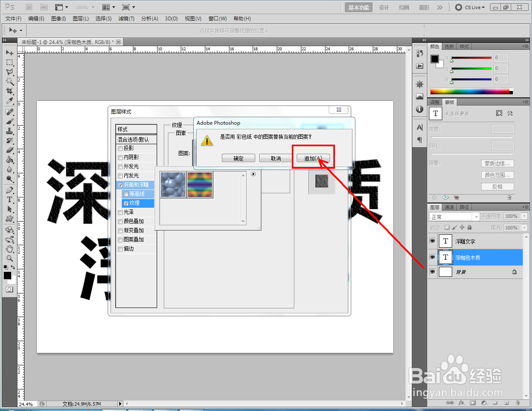The width and height of the screenshot is (532, 411).
Task: Enable the 投影 drop shadow checkbox
Action: (121, 148)
